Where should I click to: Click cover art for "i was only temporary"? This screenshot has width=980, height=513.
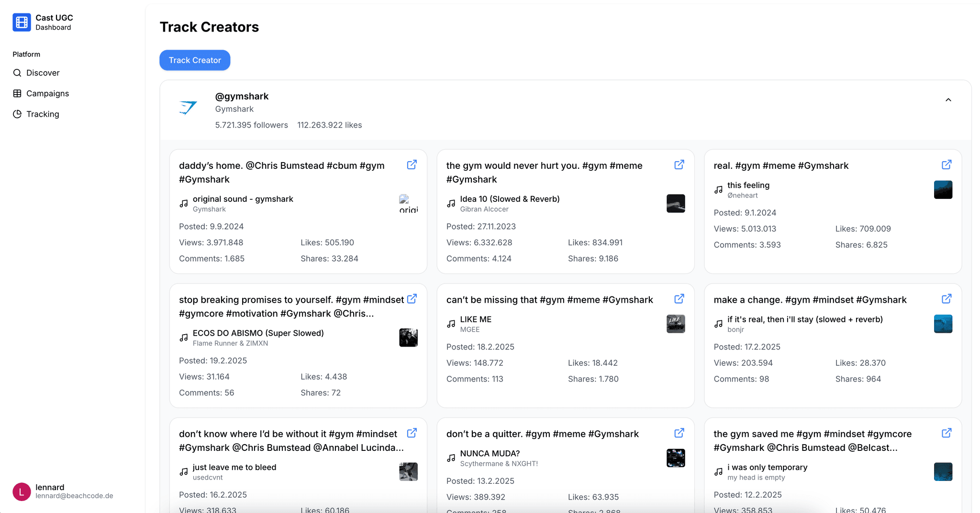click(x=943, y=471)
